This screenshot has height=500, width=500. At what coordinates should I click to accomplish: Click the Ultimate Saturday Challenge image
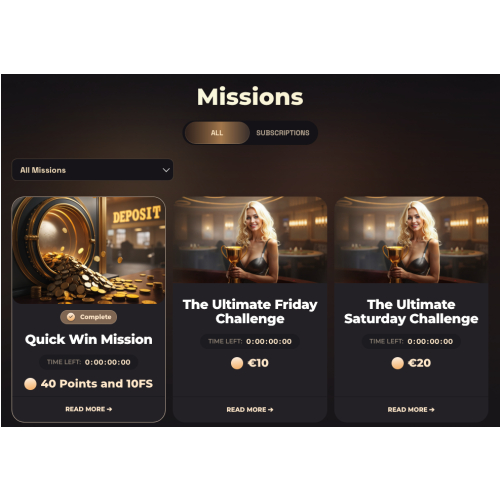click(x=411, y=240)
